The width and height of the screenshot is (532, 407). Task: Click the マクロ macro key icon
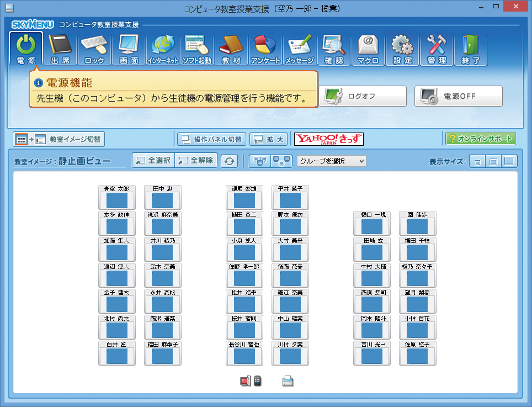(368, 49)
